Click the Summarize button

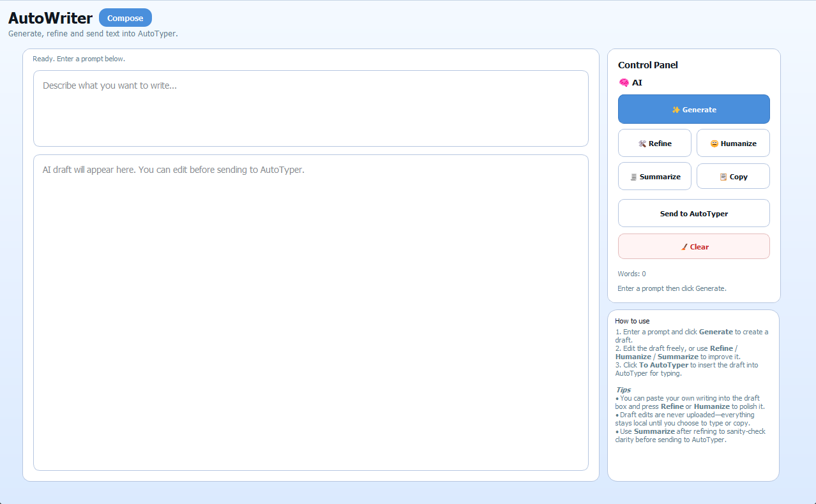click(x=654, y=176)
